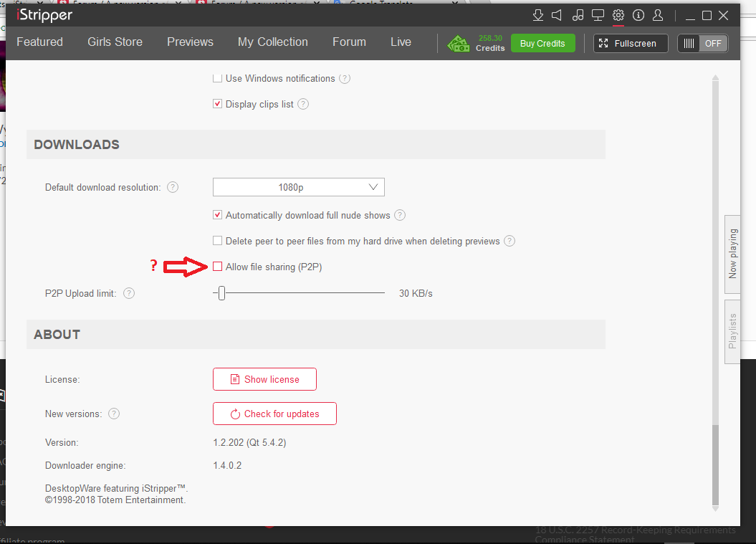Click the scrollbar down arrow

point(715,508)
